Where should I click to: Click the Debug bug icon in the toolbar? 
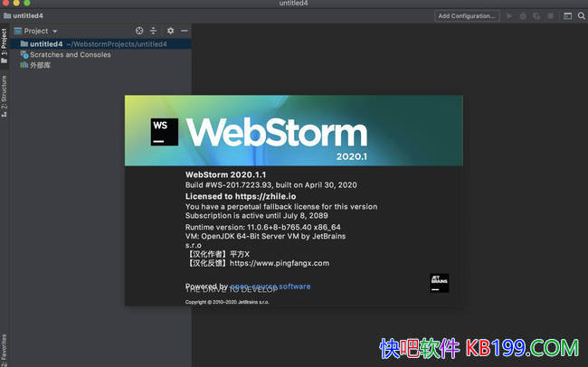[x=523, y=15]
